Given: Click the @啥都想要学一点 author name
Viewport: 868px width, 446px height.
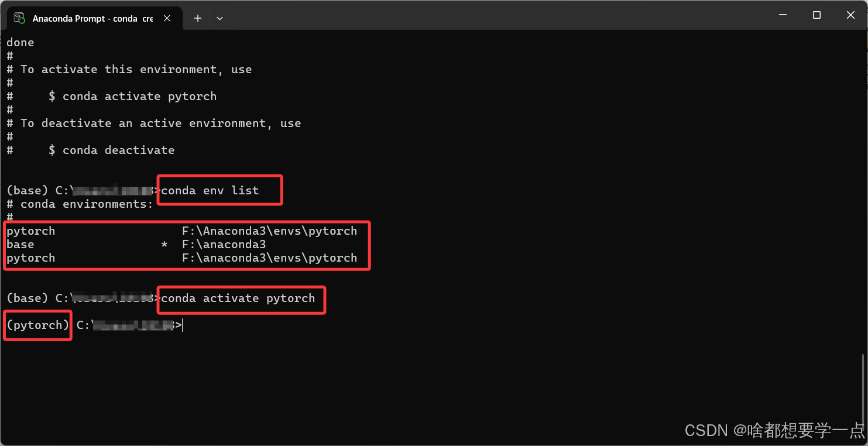Looking at the screenshot, I should (794, 431).
